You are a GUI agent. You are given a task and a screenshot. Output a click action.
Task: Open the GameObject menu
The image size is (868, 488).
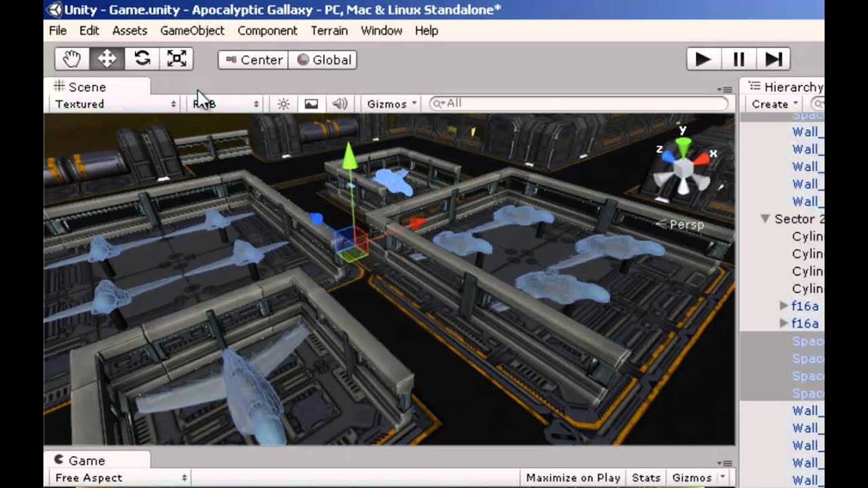[x=192, y=30]
